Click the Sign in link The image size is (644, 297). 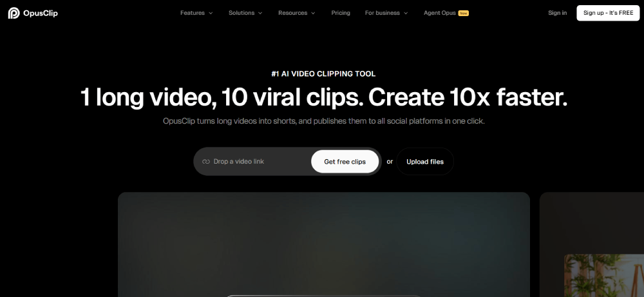point(557,13)
